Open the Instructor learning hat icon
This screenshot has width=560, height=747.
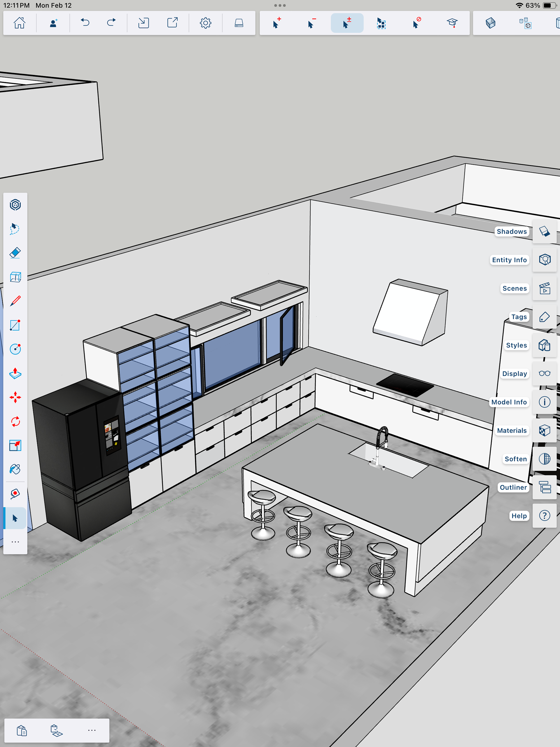452,23
